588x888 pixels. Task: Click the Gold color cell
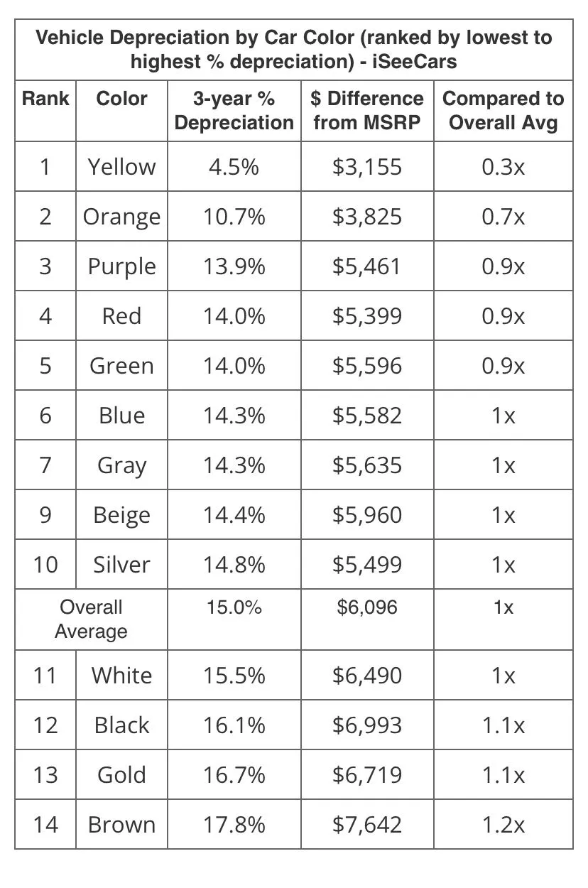pos(121,774)
